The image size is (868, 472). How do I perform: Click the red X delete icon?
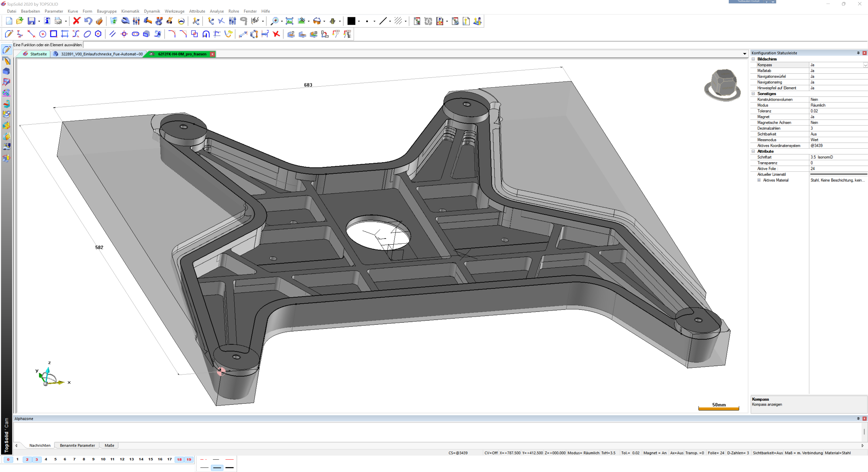point(76,21)
